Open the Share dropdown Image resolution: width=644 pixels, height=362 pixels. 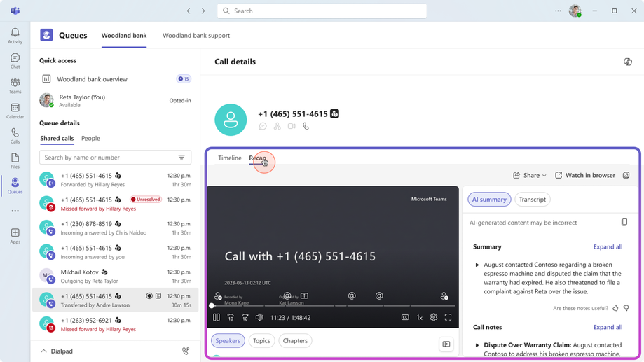pyautogui.click(x=530, y=175)
